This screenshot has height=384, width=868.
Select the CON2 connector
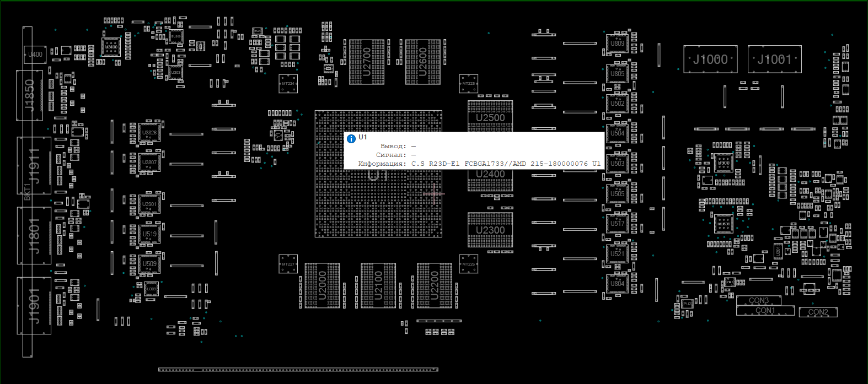click(818, 312)
